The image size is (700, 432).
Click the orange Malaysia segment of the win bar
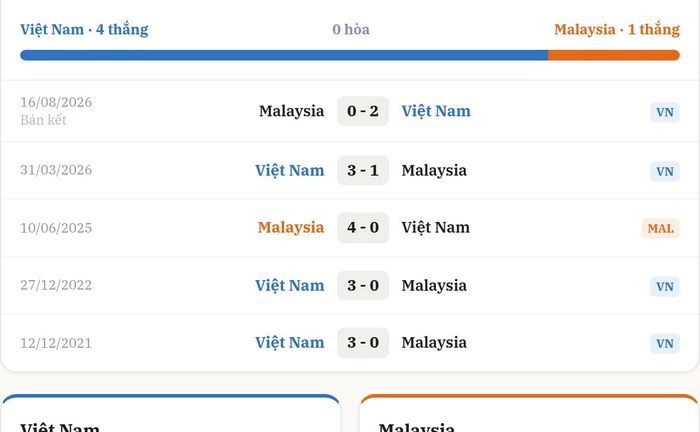tap(614, 55)
